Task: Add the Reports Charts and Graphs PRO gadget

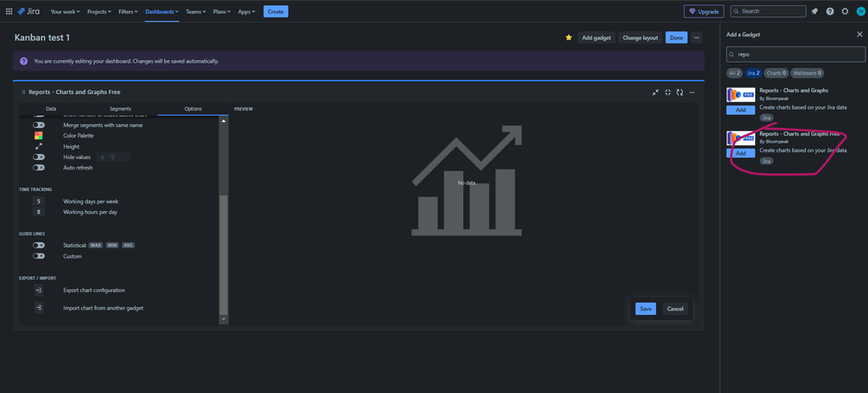Action: pyautogui.click(x=740, y=110)
